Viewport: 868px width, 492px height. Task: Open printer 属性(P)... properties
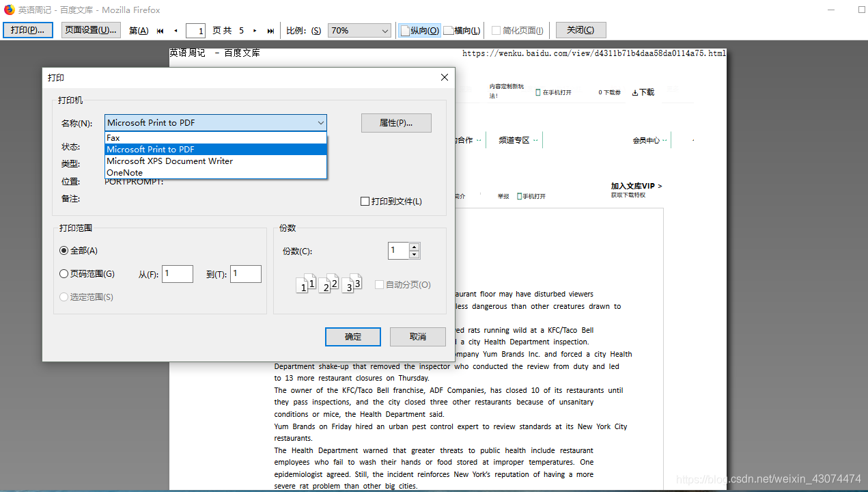(x=396, y=123)
